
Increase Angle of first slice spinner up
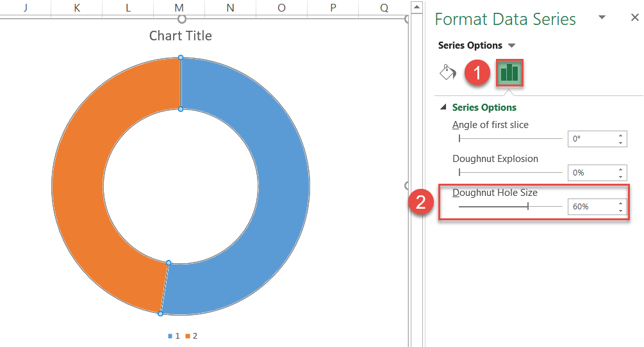(620, 135)
